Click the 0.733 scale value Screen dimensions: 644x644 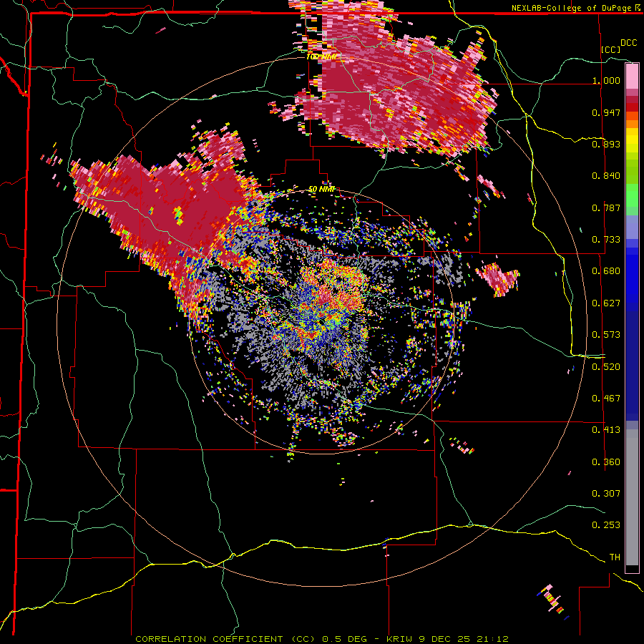(606, 240)
